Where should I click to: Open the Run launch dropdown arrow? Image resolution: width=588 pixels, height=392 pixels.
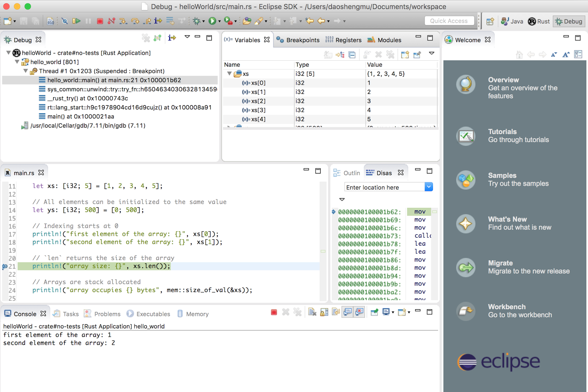(x=220, y=21)
